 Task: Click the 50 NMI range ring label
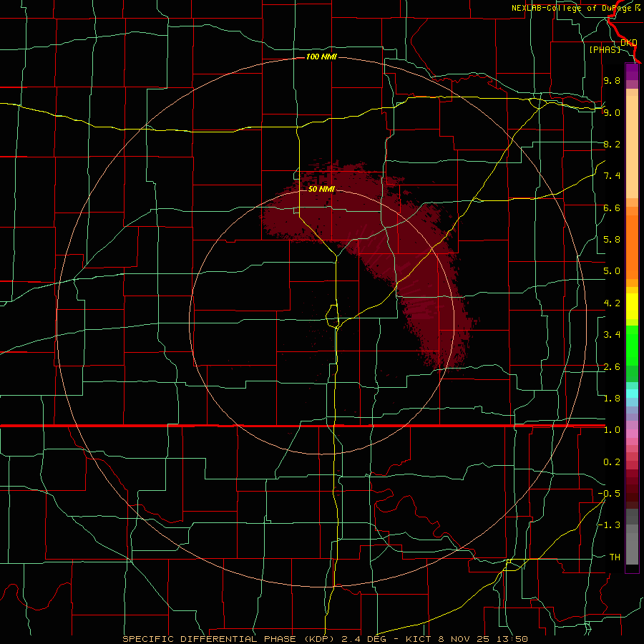321,189
